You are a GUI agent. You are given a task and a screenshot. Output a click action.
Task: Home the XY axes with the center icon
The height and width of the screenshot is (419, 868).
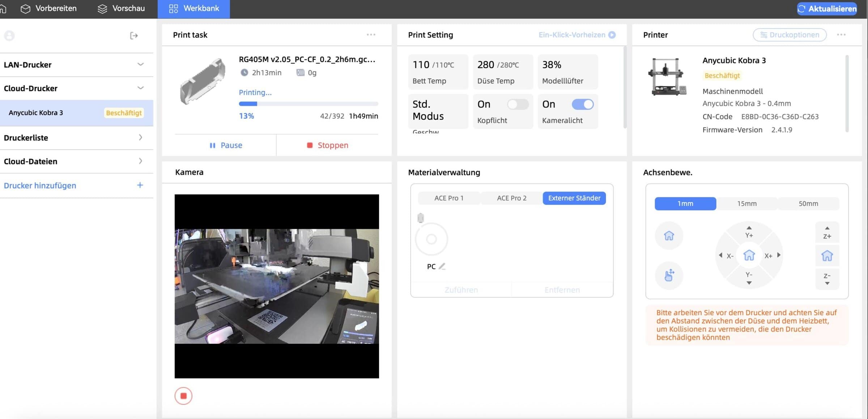[749, 255]
